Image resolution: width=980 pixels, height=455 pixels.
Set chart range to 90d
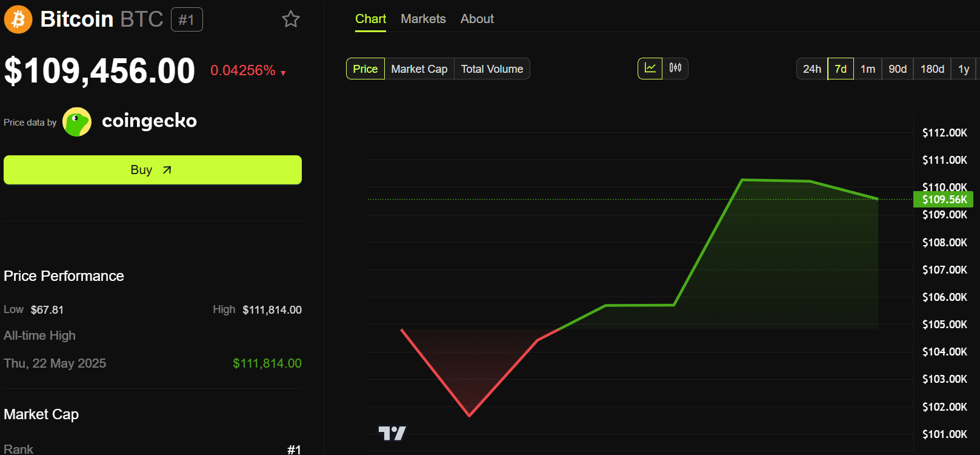point(898,69)
